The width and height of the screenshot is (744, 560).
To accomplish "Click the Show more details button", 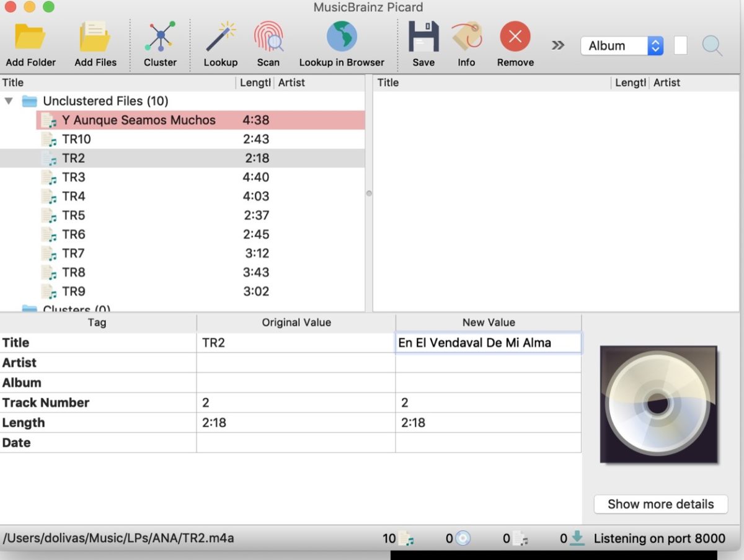I will [x=660, y=504].
